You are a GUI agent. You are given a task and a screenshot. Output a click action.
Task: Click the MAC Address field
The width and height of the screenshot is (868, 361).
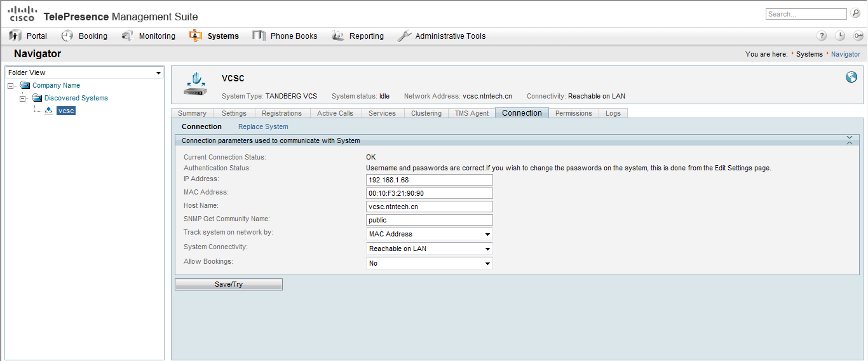pyautogui.click(x=430, y=193)
